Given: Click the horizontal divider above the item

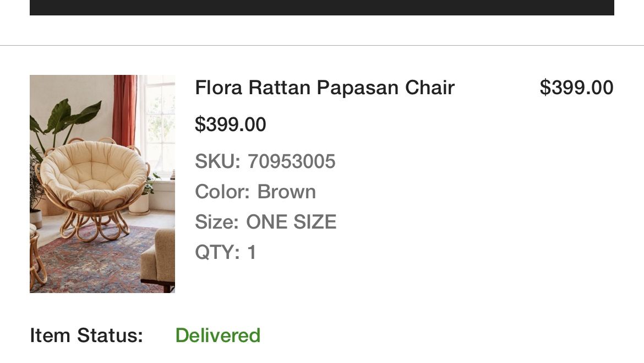Looking at the screenshot, I should point(322,45).
